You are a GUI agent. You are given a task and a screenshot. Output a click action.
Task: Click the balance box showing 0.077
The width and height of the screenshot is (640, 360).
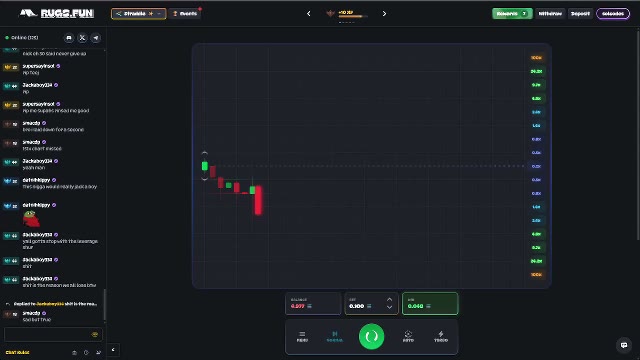[313, 304]
